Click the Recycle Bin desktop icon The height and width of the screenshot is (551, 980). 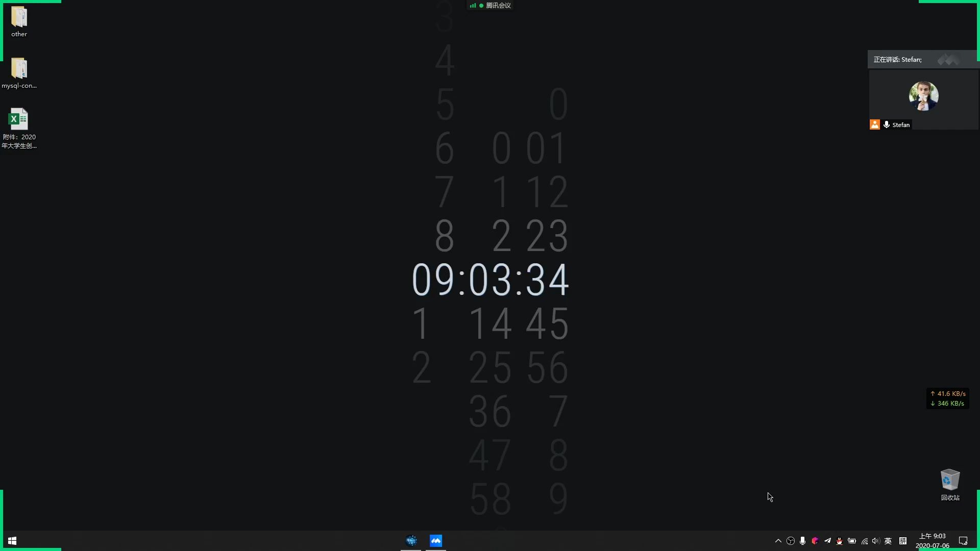click(x=950, y=481)
